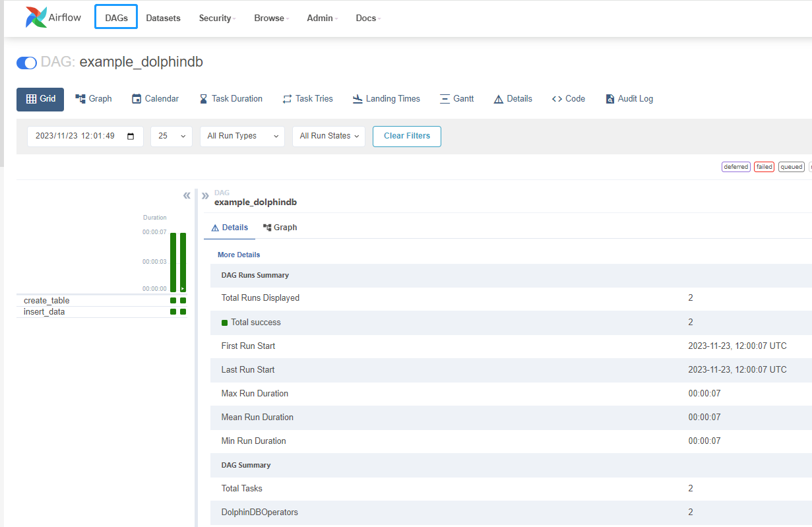The image size is (812, 527).
Task: Open the Datasets page
Action: click(163, 18)
